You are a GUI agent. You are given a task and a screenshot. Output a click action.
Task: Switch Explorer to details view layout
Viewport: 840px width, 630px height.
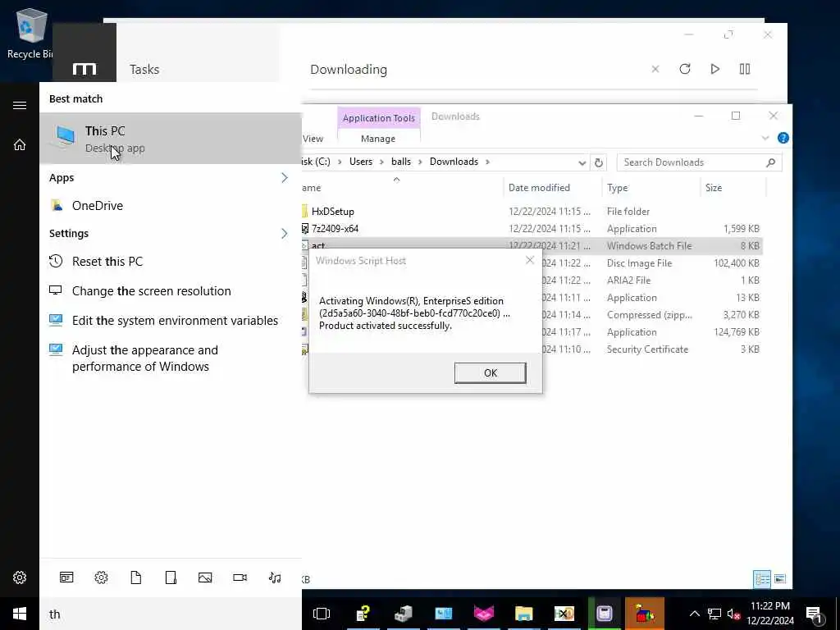click(x=762, y=578)
